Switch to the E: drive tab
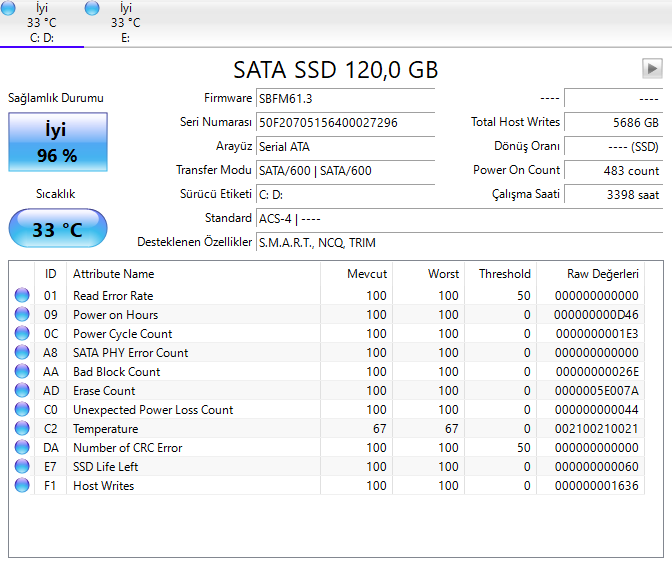Screen dimensions: 672x566 coord(125,23)
